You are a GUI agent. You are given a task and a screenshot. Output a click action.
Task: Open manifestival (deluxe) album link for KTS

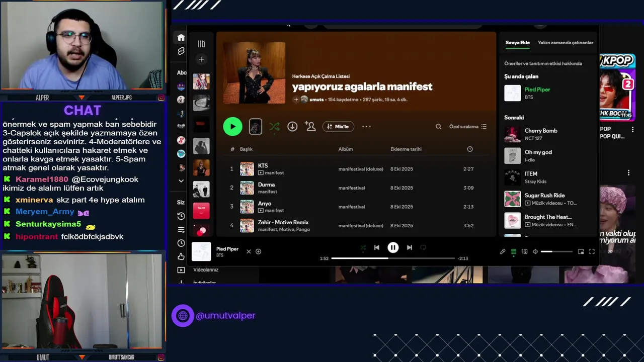tap(361, 169)
